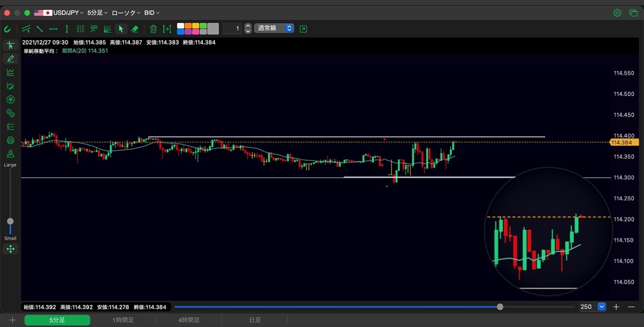Select the fan lines tool
This screenshot has width=644, height=327.
coord(107,28)
